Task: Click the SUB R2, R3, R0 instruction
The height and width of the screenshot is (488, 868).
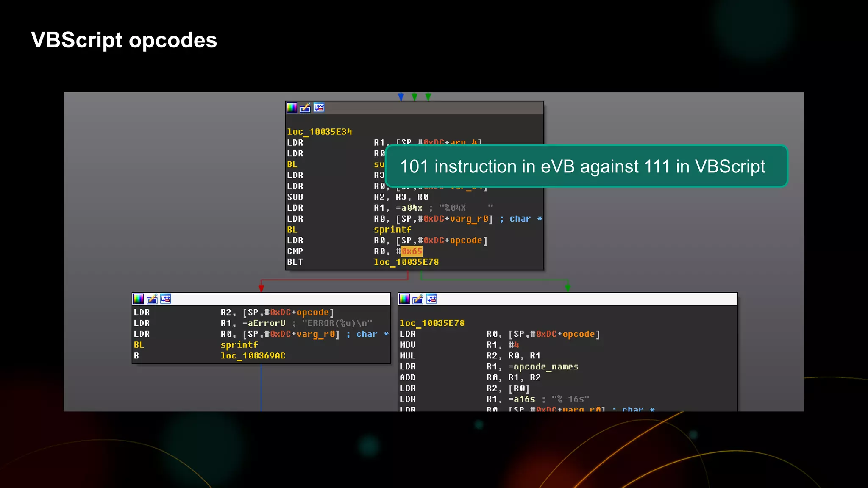Action: (x=358, y=197)
